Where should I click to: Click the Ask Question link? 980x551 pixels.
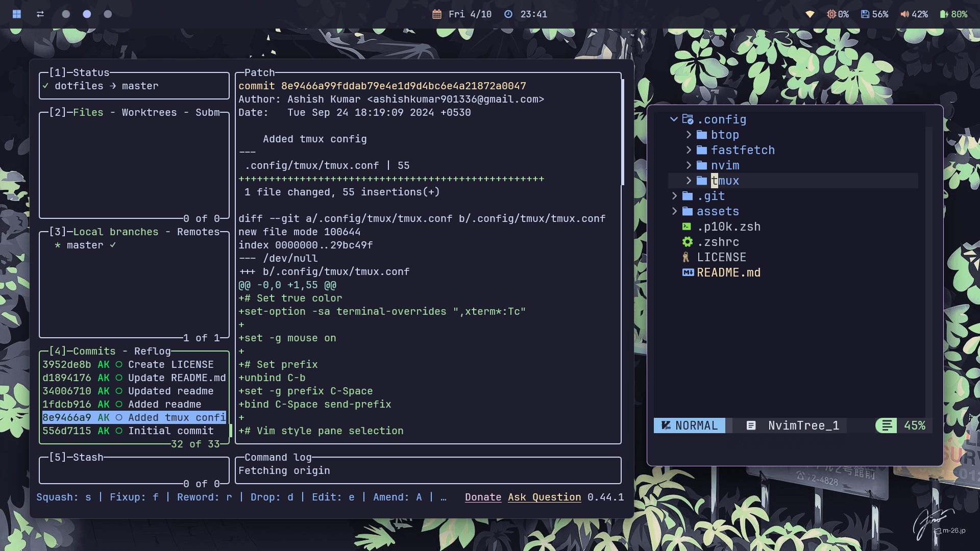(544, 497)
